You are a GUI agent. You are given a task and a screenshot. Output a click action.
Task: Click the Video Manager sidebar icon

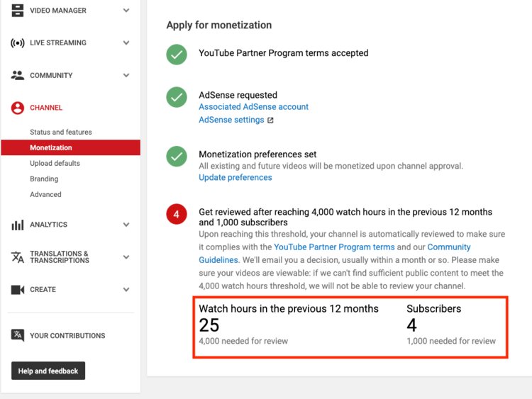pos(18,11)
